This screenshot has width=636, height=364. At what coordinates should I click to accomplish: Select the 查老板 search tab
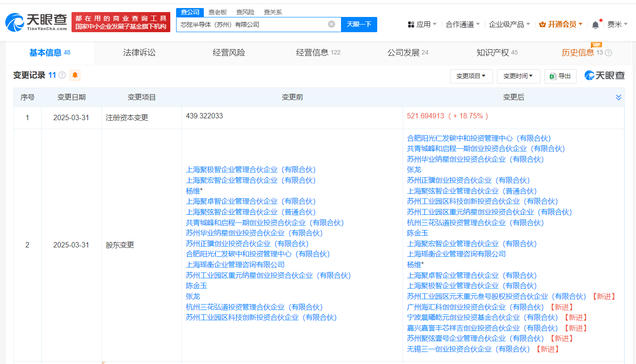pos(218,12)
